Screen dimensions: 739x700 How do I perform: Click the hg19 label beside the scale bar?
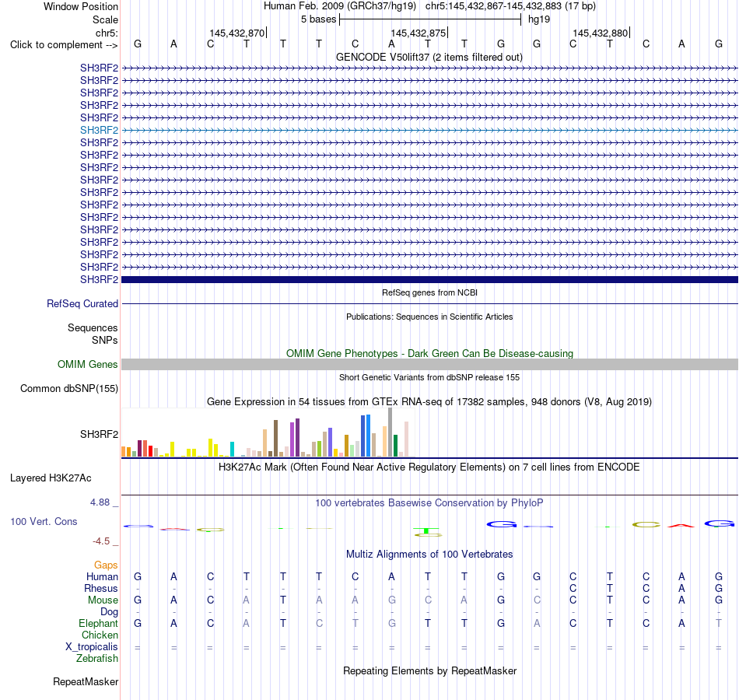539,19
